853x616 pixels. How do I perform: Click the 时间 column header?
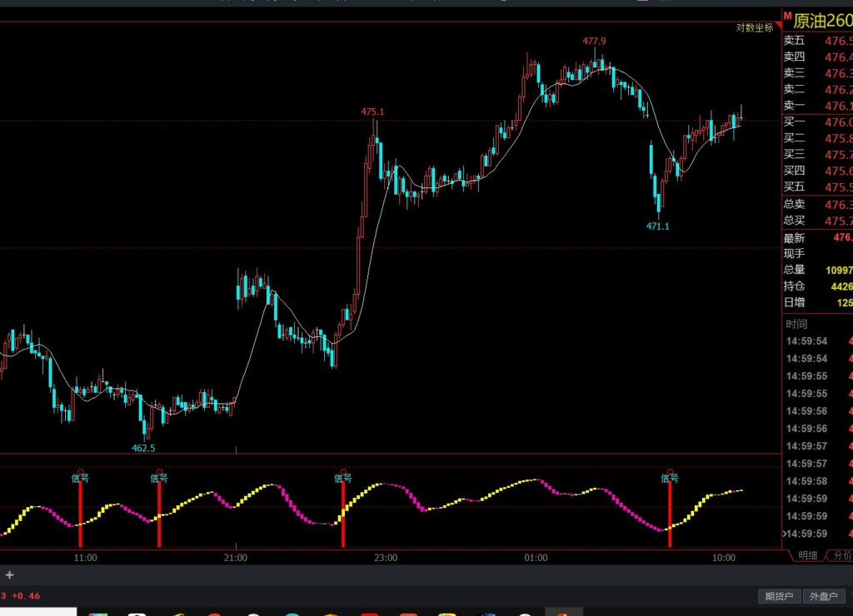point(796,324)
